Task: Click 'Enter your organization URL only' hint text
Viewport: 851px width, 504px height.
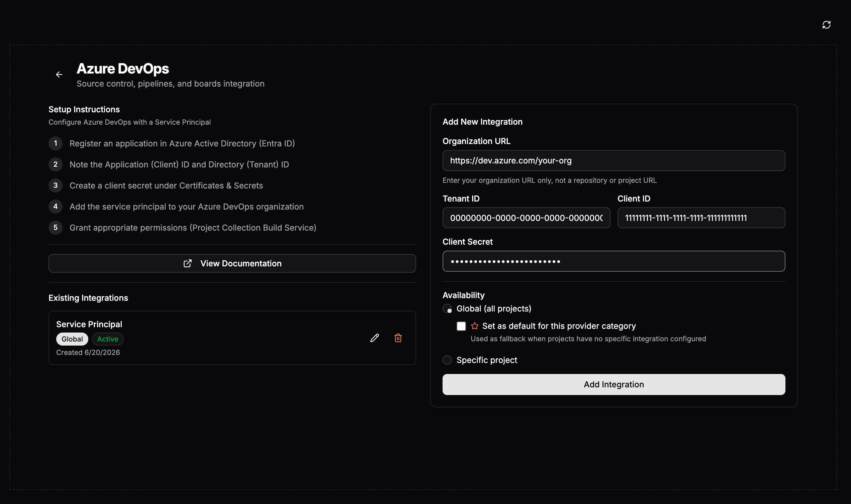Action: pos(550,180)
